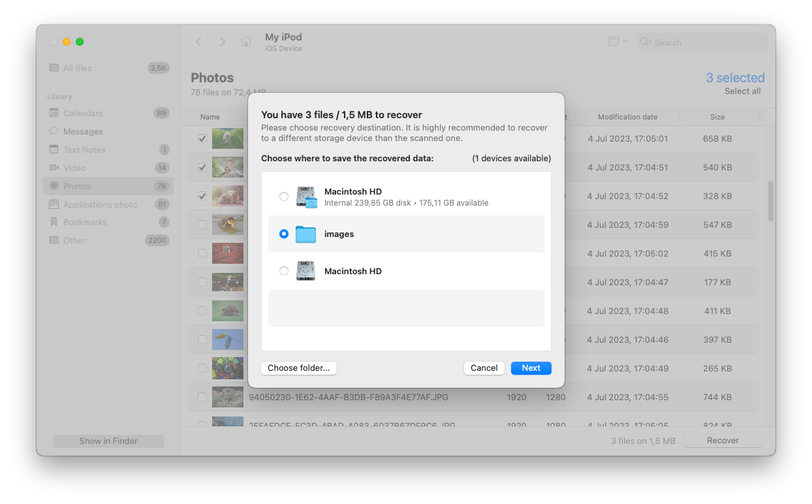The image size is (812, 504).
Task: Open Video category in sidebar
Action: coord(108,168)
